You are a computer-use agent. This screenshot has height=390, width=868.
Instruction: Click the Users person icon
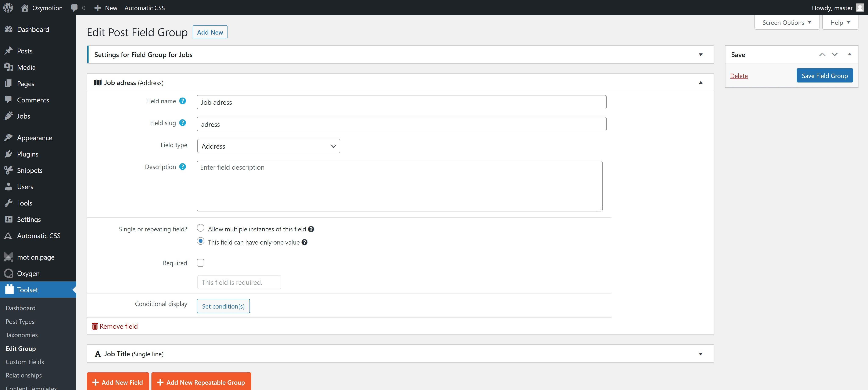point(9,187)
